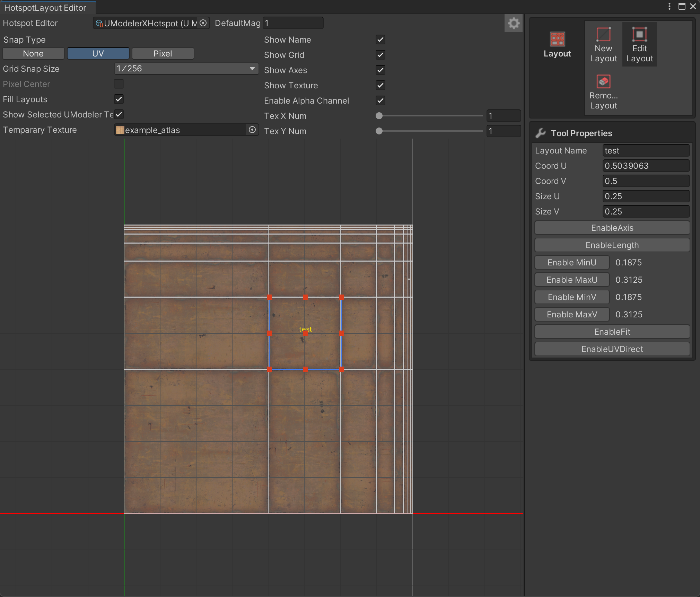
Task: Click the Tex X Num value field
Action: (504, 116)
